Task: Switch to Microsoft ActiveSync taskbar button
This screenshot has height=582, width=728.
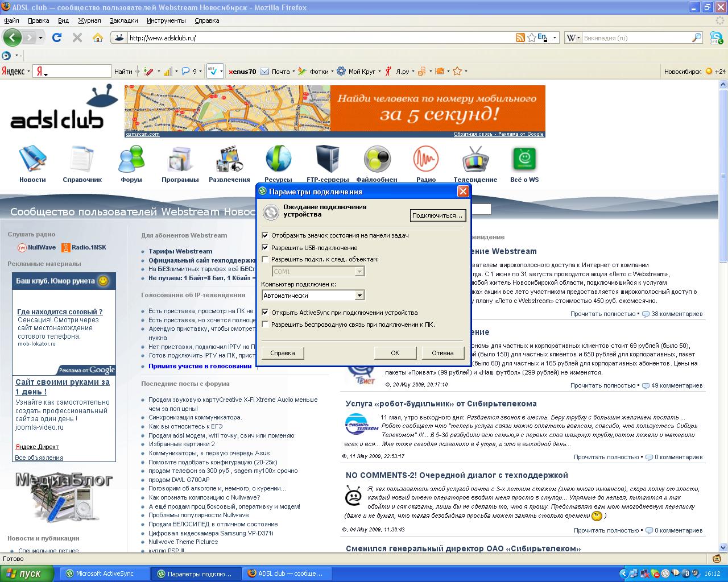Action: tap(105, 573)
